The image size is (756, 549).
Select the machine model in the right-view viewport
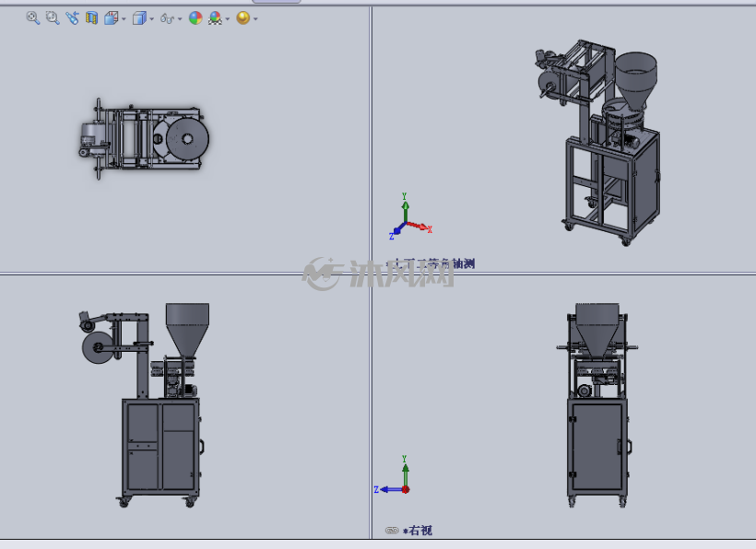pyautogui.click(x=597, y=405)
